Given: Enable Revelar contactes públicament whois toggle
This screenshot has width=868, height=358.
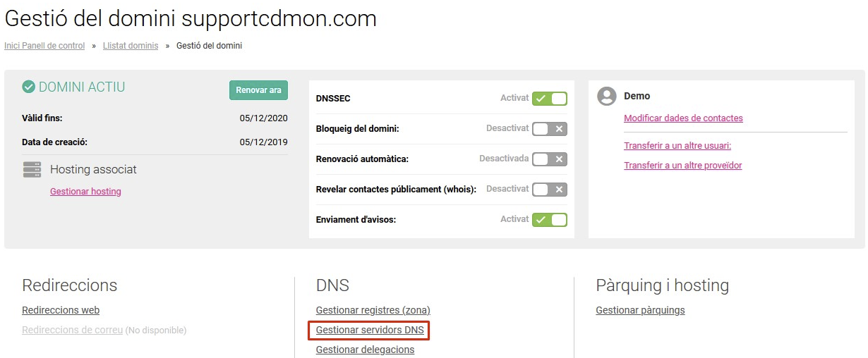Looking at the screenshot, I should [550, 190].
